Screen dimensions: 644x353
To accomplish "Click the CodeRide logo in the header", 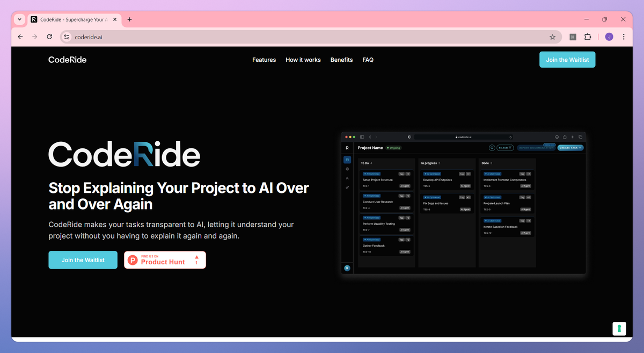I will point(67,60).
